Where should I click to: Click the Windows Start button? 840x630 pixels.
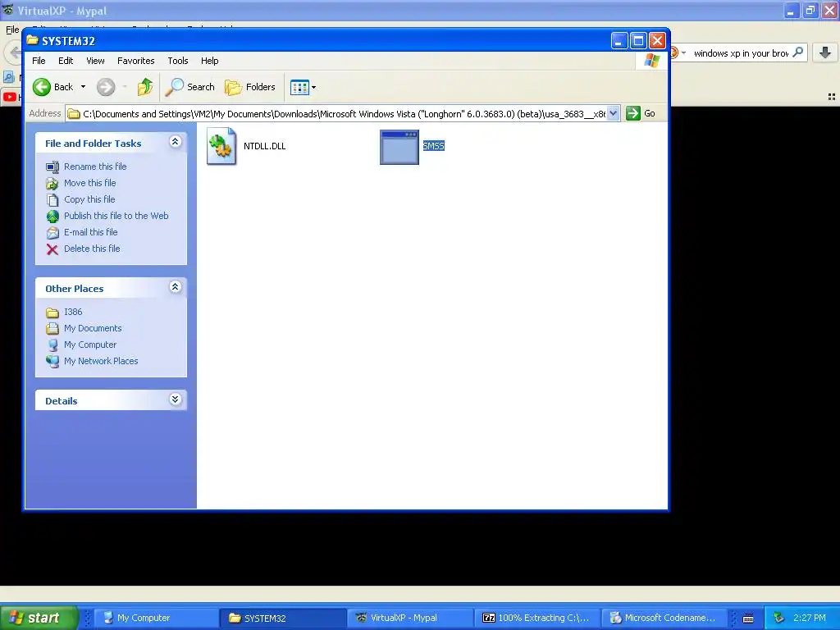pyautogui.click(x=39, y=618)
